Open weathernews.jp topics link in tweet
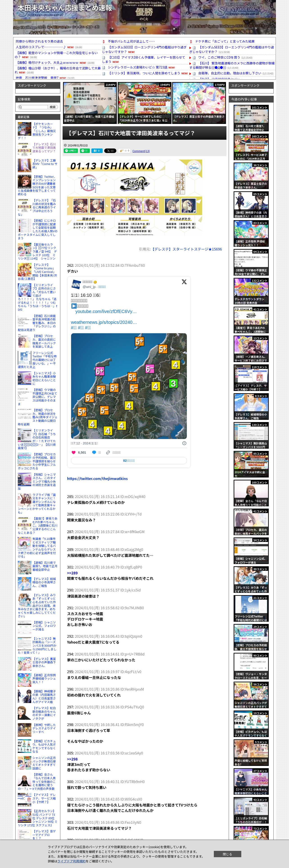 pyautogui.click(x=104, y=322)
